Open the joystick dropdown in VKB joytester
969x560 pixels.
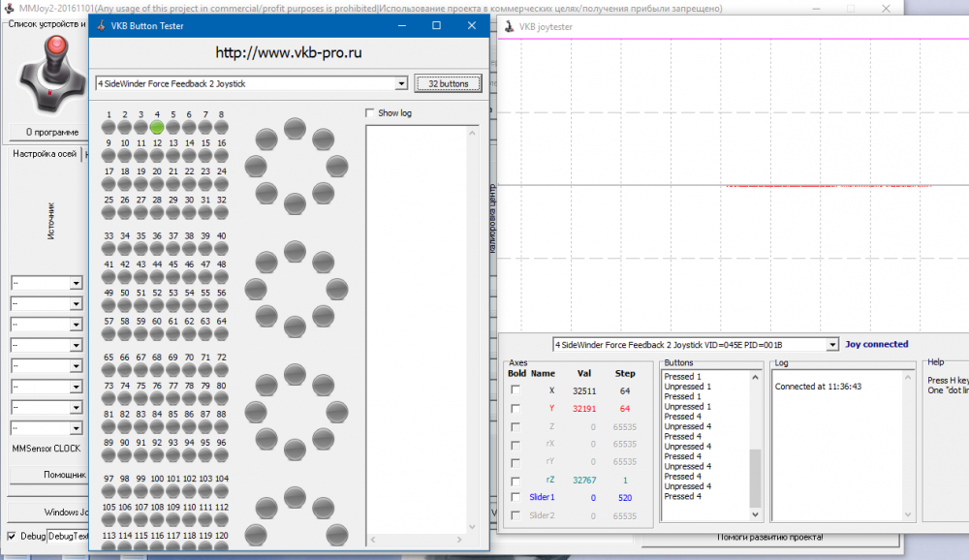click(831, 345)
